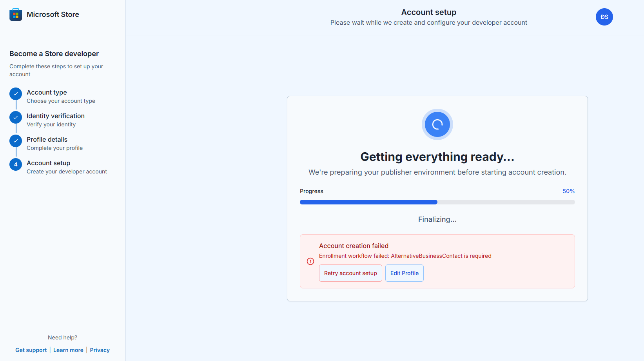Click the 'preparing your publisher environment' description text
Screen dimensions: 644x361
[437, 172]
